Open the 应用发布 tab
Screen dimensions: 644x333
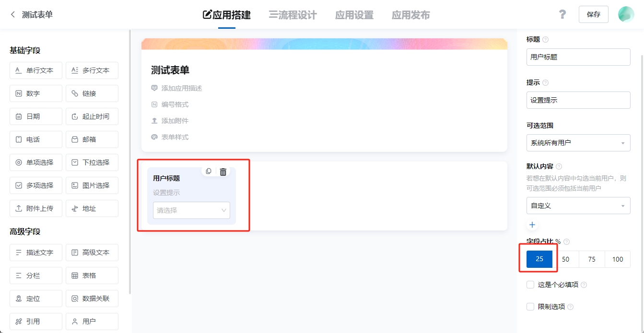click(410, 15)
